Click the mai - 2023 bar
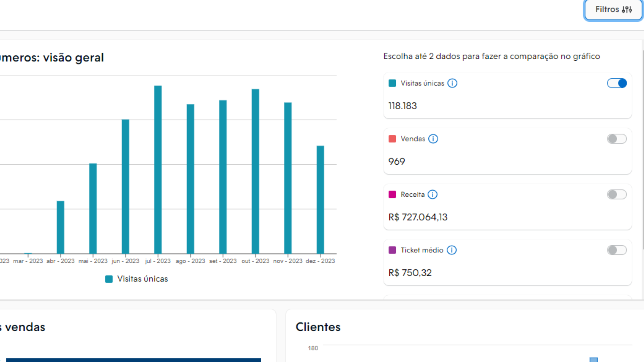This screenshot has width=644, height=362. tap(93, 208)
